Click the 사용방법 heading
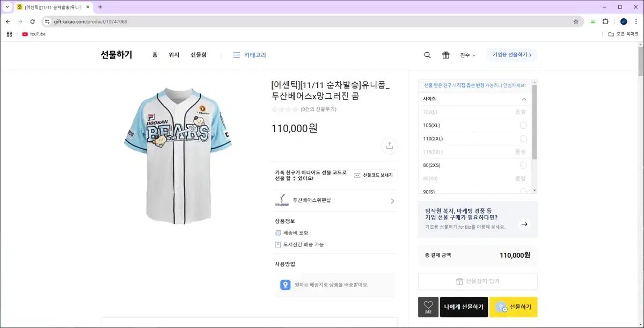The width and height of the screenshot is (644, 328). pyautogui.click(x=285, y=264)
